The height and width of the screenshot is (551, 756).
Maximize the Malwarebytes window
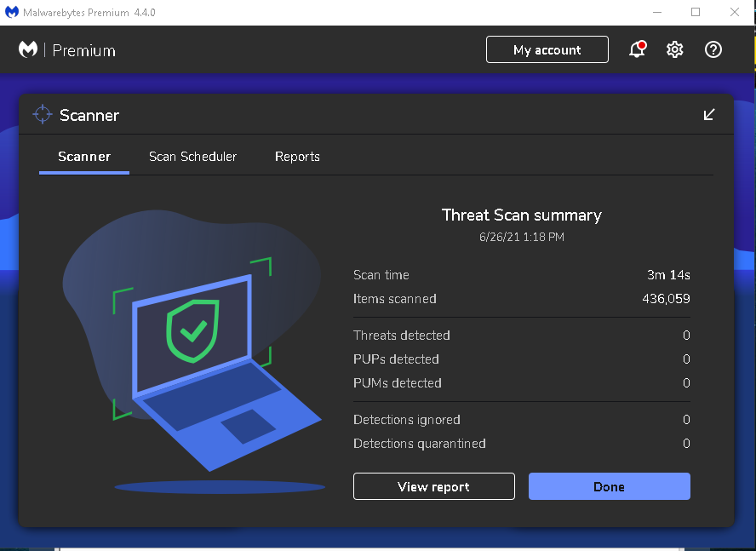tap(696, 12)
